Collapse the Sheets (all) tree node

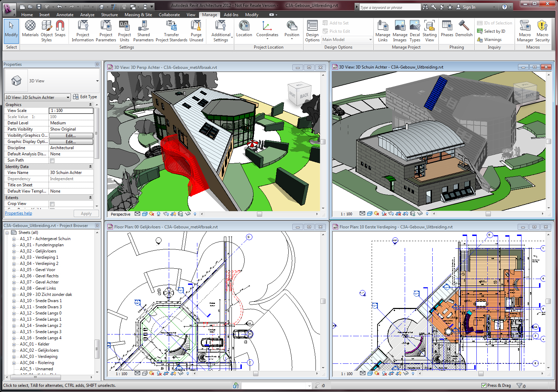point(7,233)
